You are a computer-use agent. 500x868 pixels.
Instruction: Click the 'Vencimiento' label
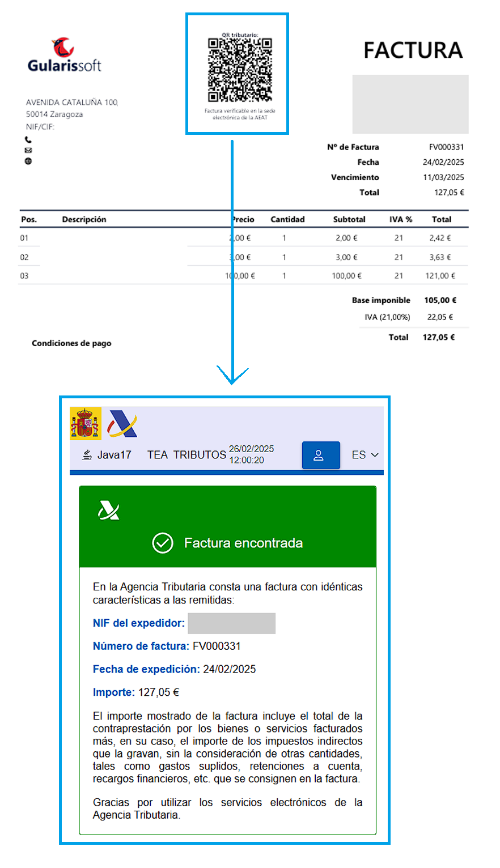355,177
